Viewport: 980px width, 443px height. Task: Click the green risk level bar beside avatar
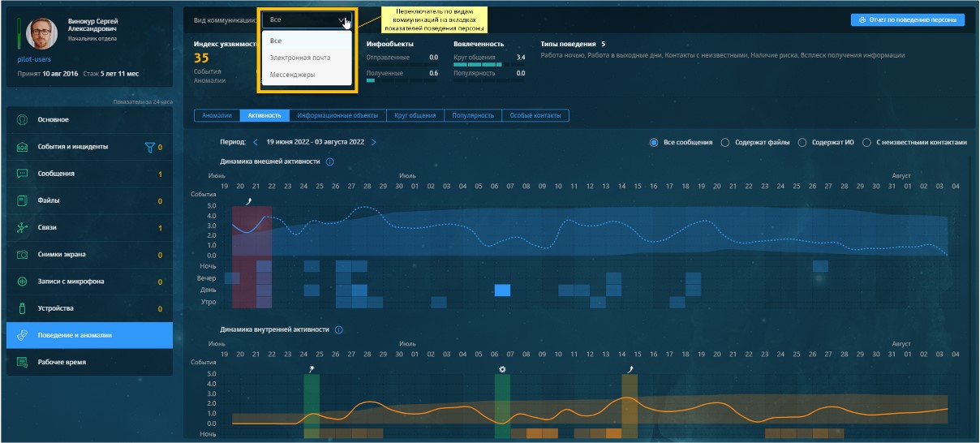tap(18, 33)
